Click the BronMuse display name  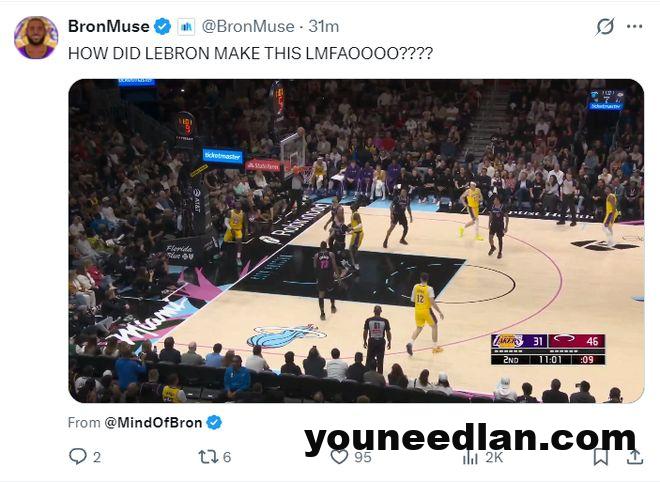pos(109,27)
